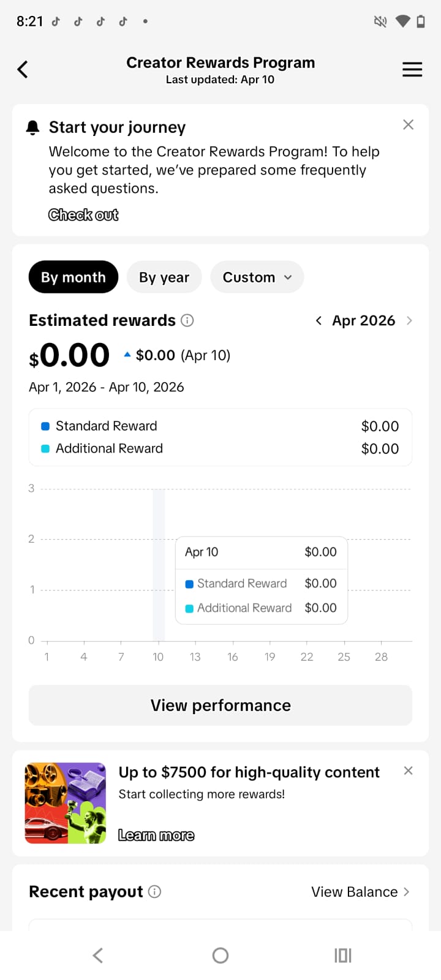Screen dimensions: 441x980
Task: Tap the Estimated rewards info icon
Action: [x=188, y=320]
